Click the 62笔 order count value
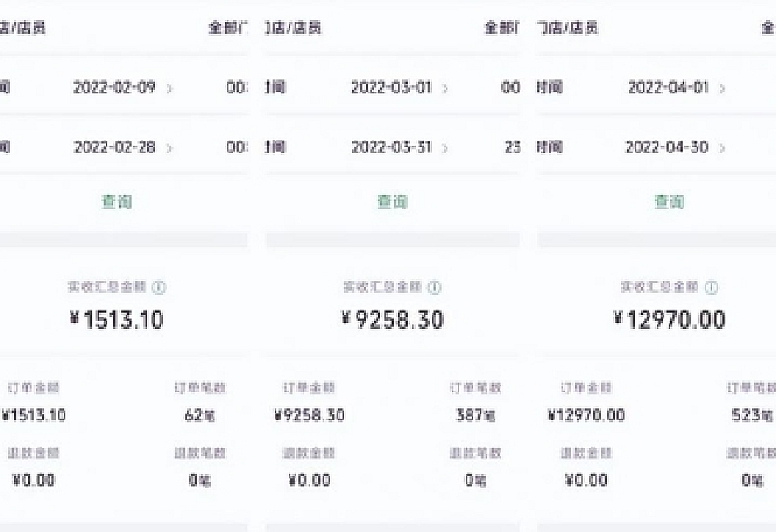This screenshot has height=532, width=776. [x=200, y=416]
